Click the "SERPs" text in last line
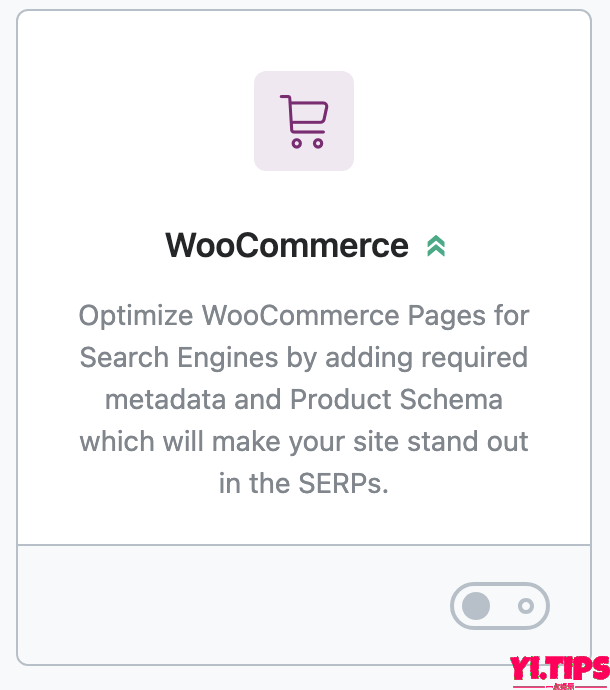The width and height of the screenshot is (610, 690). tap(343, 483)
